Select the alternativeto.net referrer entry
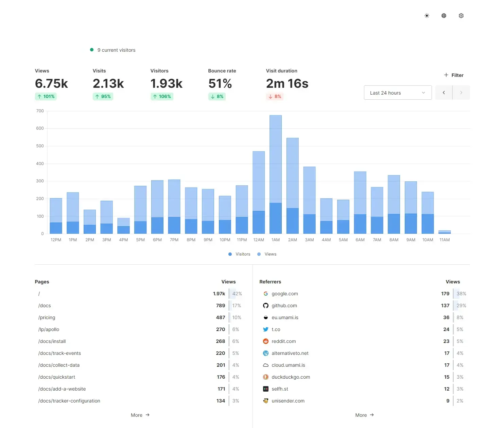The width and height of the screenshot is (504, 428). (290, 353)
